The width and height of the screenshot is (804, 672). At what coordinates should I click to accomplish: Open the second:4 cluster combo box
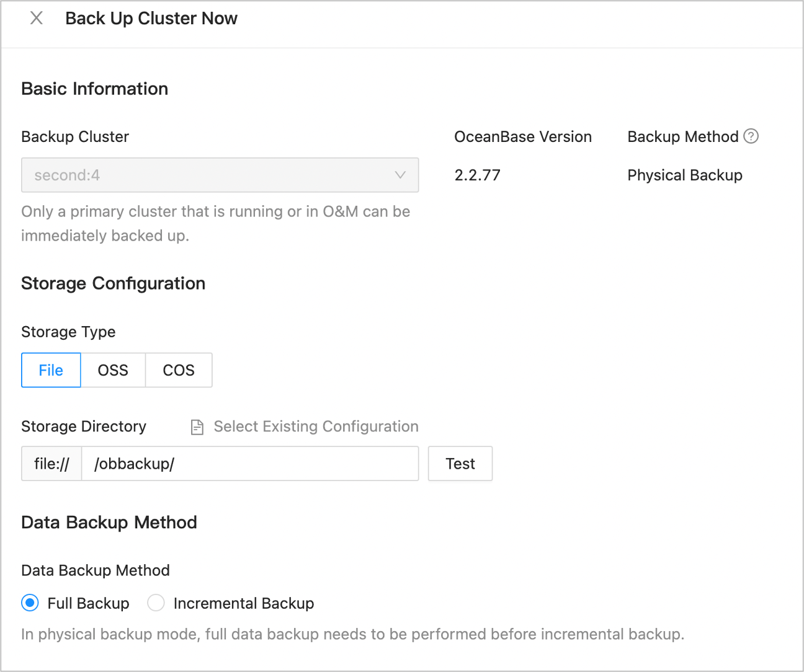pos(211,175)
